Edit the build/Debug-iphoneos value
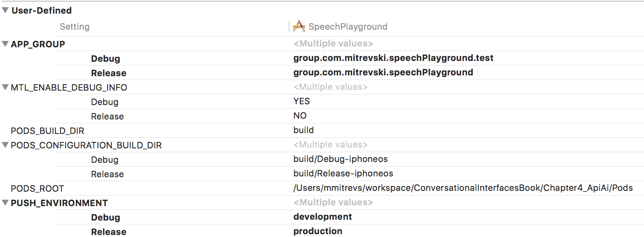The height and width of the screenshot is (237, 644). tap(340, 159)
